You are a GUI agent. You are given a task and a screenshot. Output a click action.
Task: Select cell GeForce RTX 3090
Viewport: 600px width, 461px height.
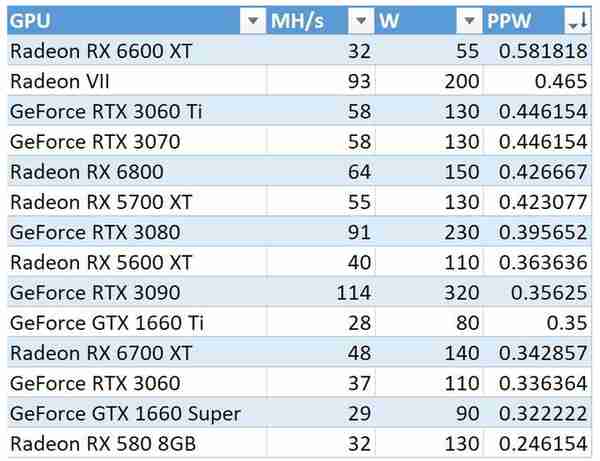coord(137,293)
